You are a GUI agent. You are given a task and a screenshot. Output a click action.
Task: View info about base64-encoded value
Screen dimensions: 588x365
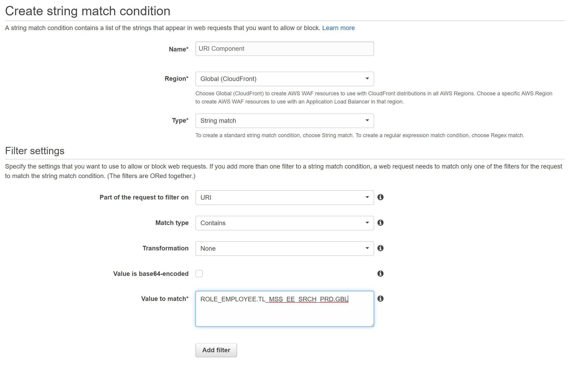[380, 274]
